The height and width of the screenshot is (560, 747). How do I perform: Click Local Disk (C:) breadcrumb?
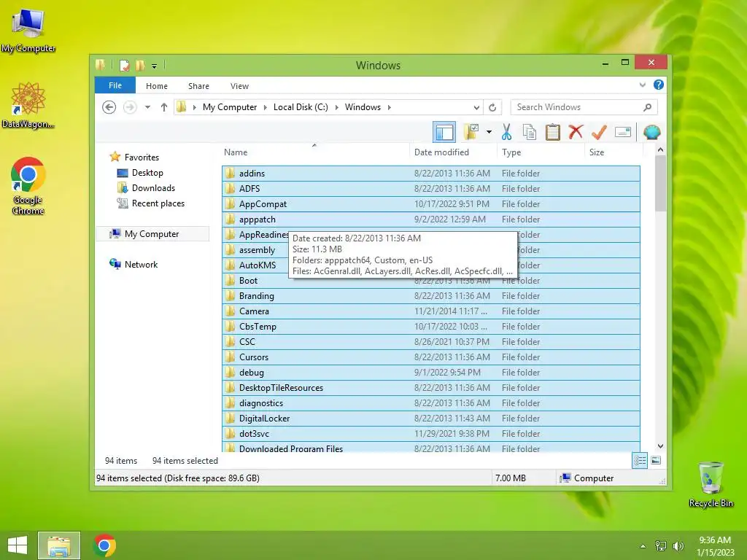(x=301, y=107)
